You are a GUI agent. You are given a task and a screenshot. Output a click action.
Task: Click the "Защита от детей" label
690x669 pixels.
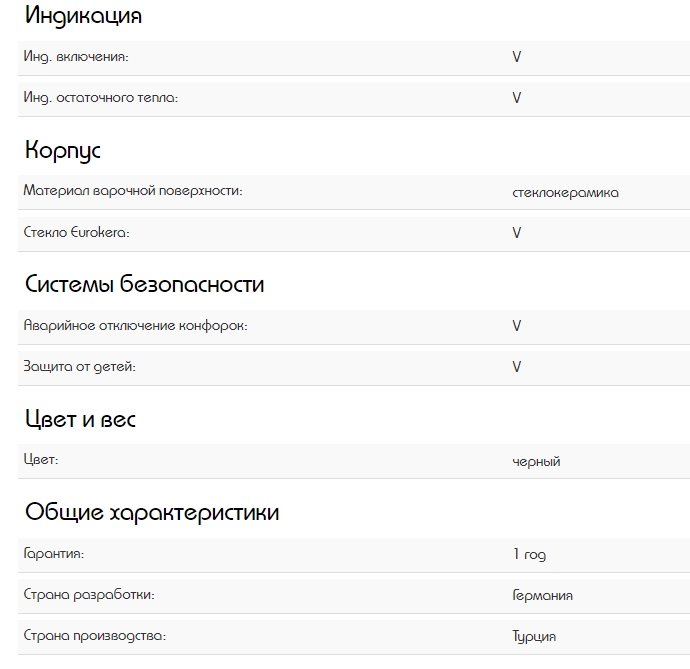coord(79,367)
